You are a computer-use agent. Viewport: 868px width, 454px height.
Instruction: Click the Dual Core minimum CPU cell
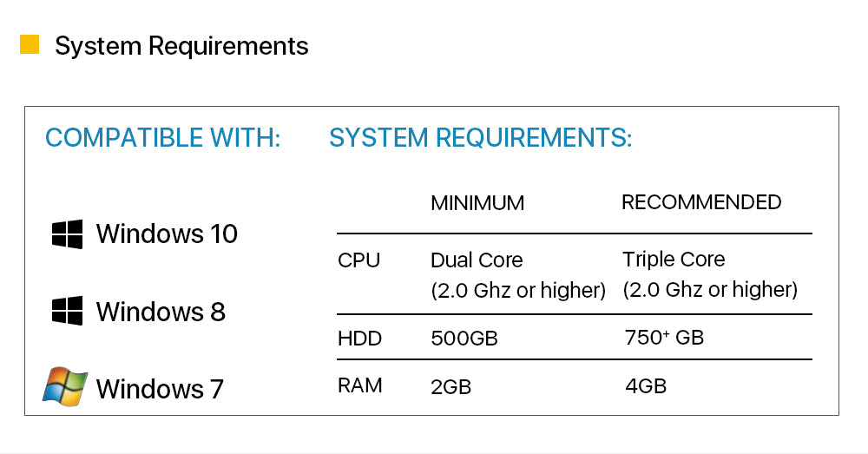coord(518,275)
